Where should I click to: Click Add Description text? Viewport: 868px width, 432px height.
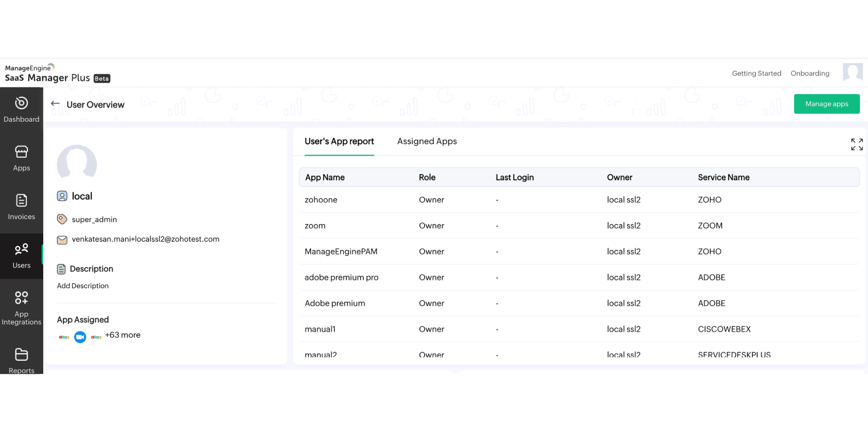(83, 286)
